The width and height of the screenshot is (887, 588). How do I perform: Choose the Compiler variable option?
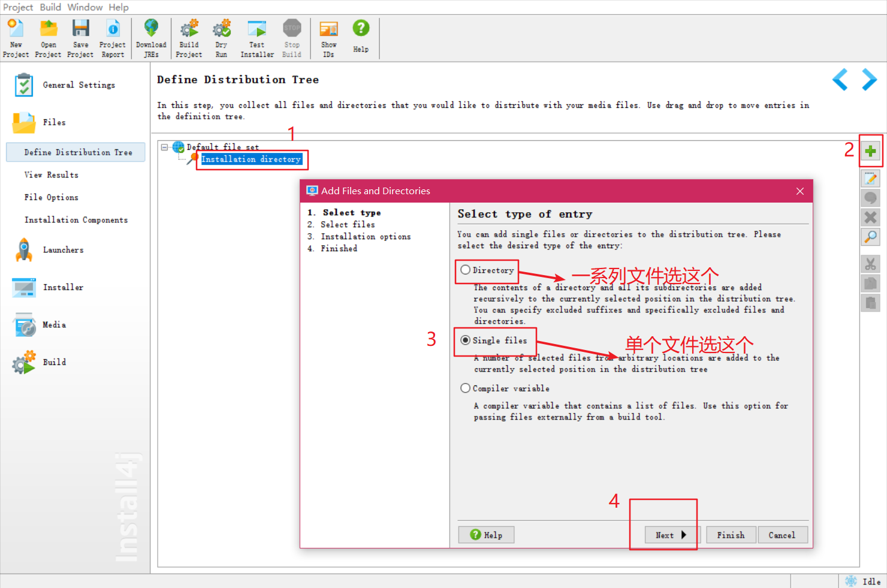(x=466, y=388)
